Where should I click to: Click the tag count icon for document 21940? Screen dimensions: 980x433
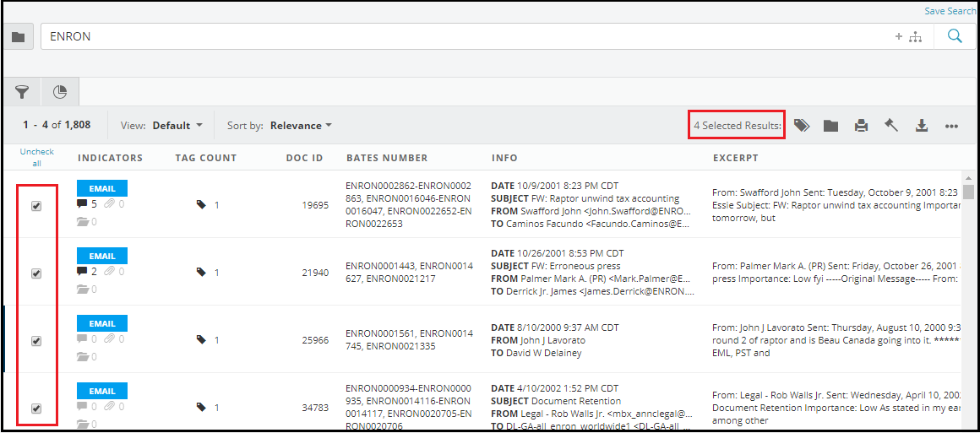(x=201, y=271)
